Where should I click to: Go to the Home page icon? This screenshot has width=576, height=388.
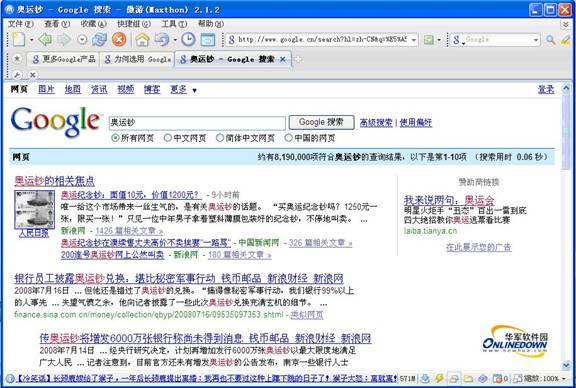point(143,39)
